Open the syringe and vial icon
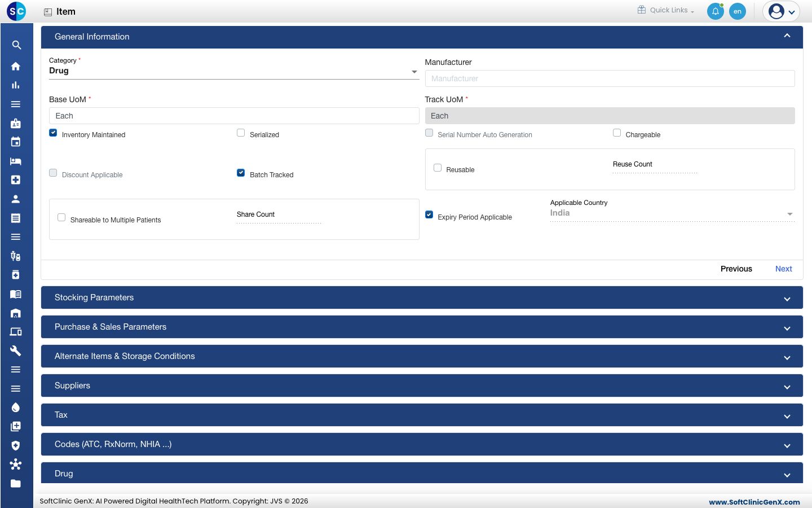 click(x=16, y=256)
